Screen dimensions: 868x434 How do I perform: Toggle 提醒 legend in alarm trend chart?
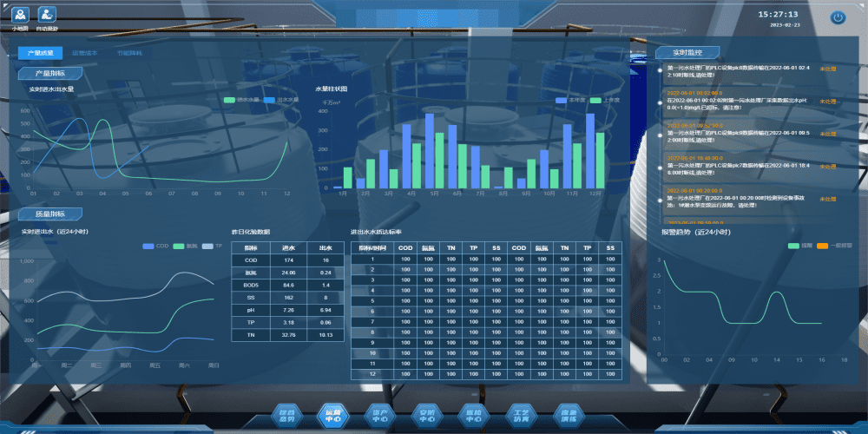click(x=799, y=246)
